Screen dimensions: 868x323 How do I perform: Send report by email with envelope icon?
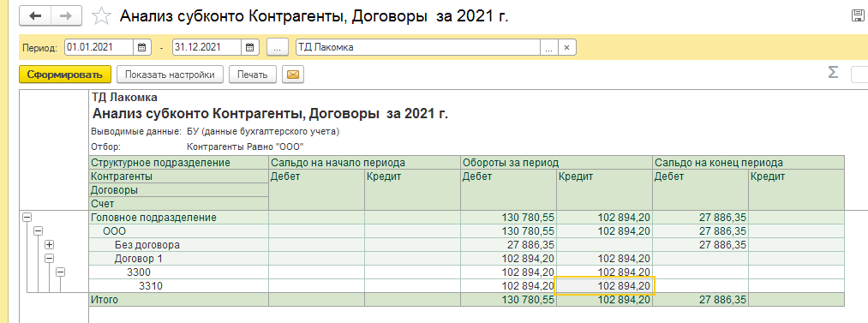[x=293, y=75]
